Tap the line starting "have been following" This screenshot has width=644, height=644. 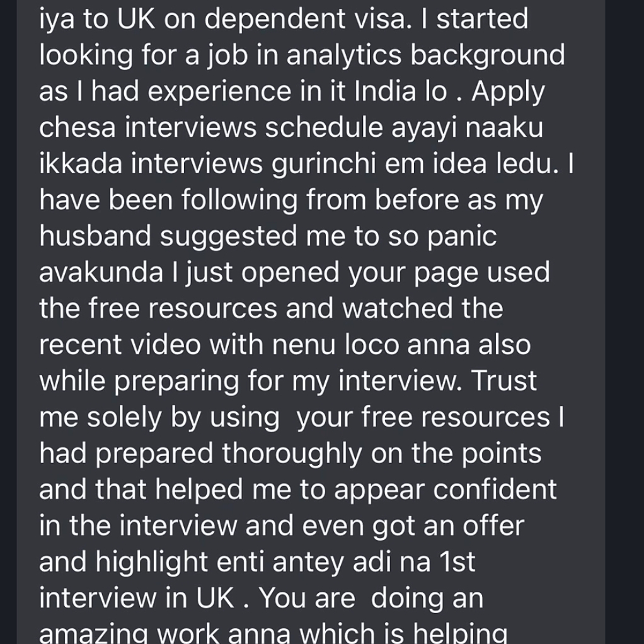290,200
